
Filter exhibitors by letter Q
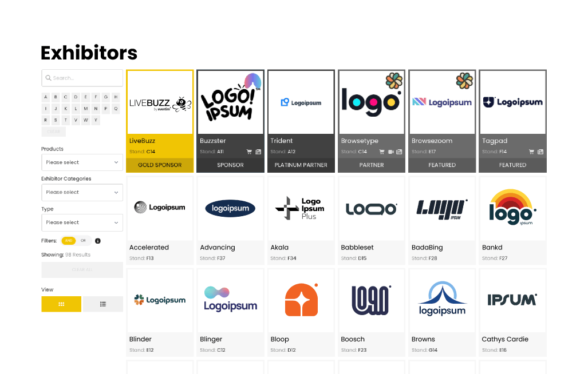pos(116,109)
